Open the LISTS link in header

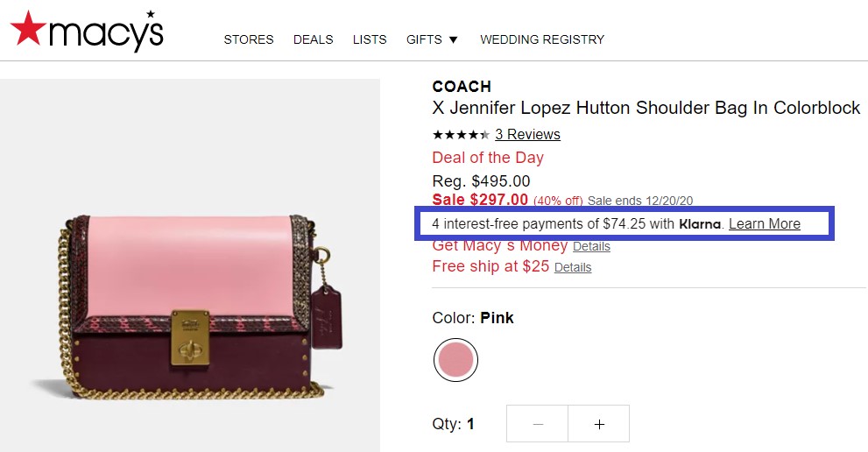[x=370, y=40]
